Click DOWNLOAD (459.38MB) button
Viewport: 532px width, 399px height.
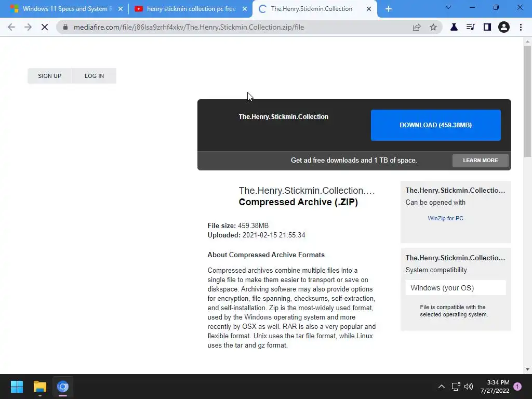[x=436, y=125]
